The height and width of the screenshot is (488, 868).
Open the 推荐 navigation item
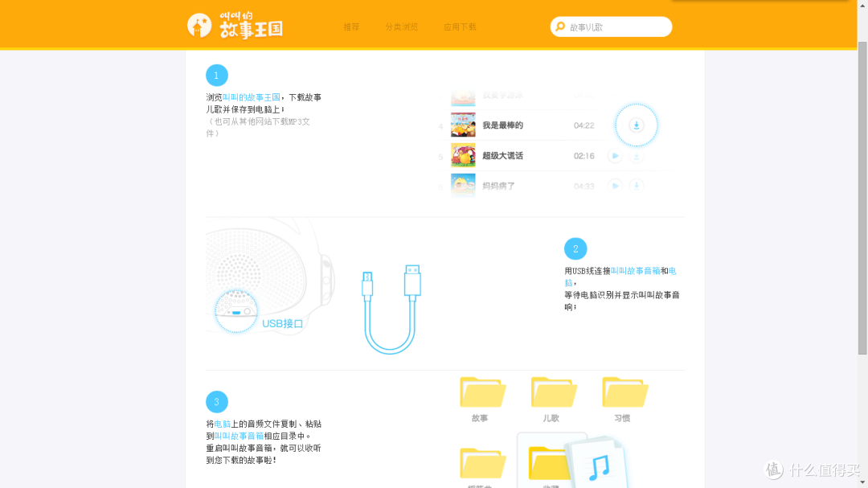[351, 27]
